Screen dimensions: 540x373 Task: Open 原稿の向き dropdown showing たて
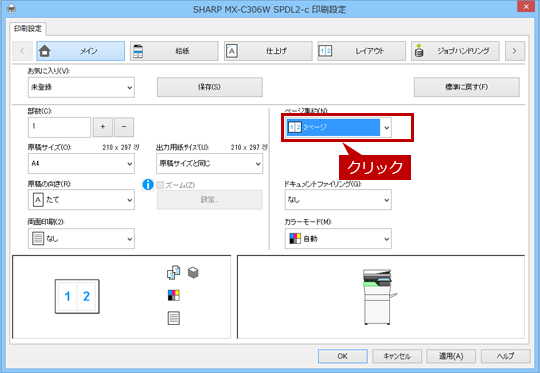point(81,200)
